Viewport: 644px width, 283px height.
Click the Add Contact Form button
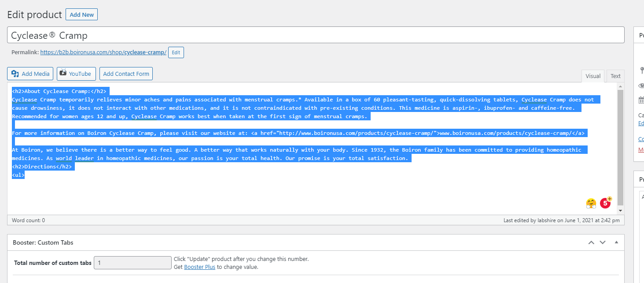pyautogui.click(x=126, y=74)
